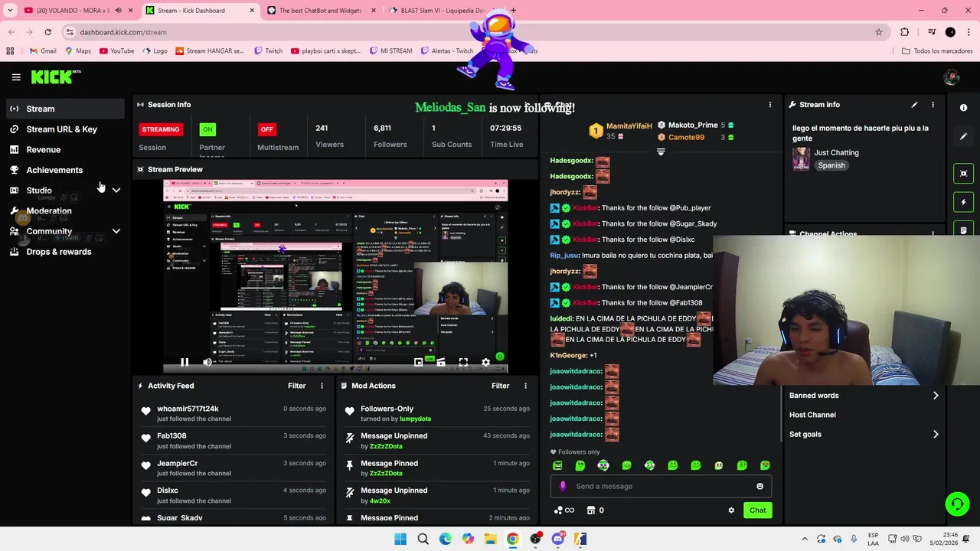The width and height of the screenshot is (980, 551).
Task: Toggle activity feed widget lightning icon
Action: (x=963, y=202)
